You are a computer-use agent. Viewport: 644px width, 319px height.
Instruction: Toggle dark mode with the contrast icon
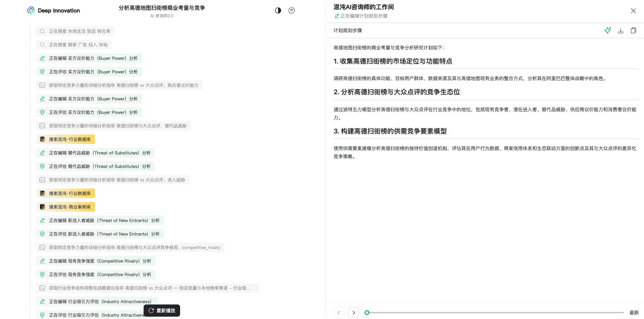(x=278, y=10)
